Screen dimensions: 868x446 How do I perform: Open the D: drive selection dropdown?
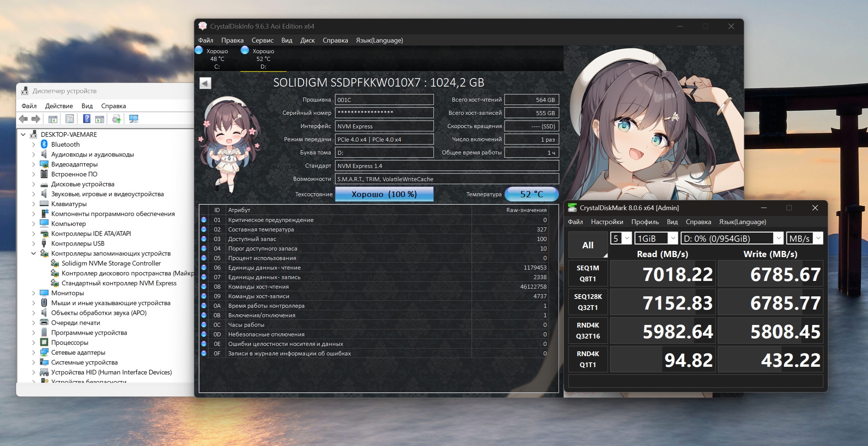pyautogui.click(x=731, y=238)
